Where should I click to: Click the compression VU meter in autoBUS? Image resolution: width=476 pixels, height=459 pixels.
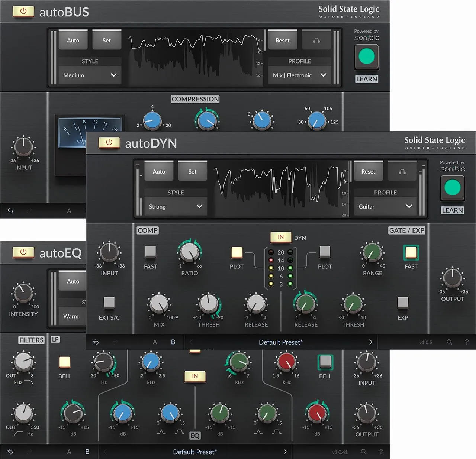(x=90, y=132)
